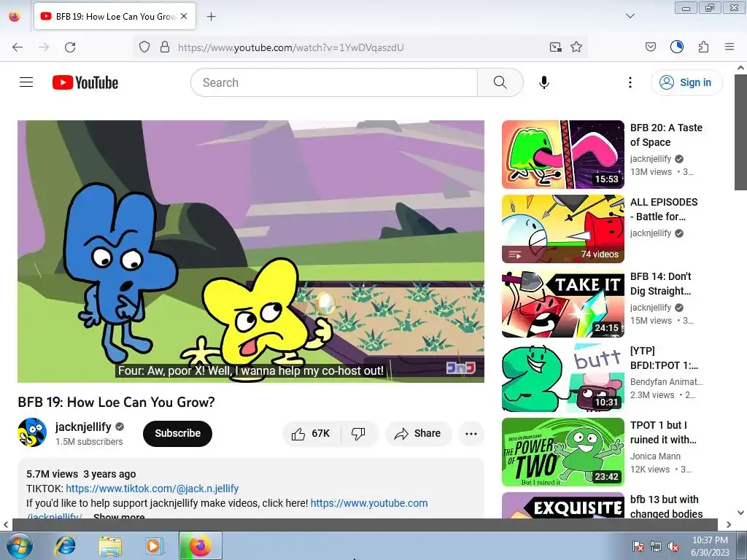
Task: Close the BFB 19 tab
Action: pyautogui.click(x=184, y=16)
